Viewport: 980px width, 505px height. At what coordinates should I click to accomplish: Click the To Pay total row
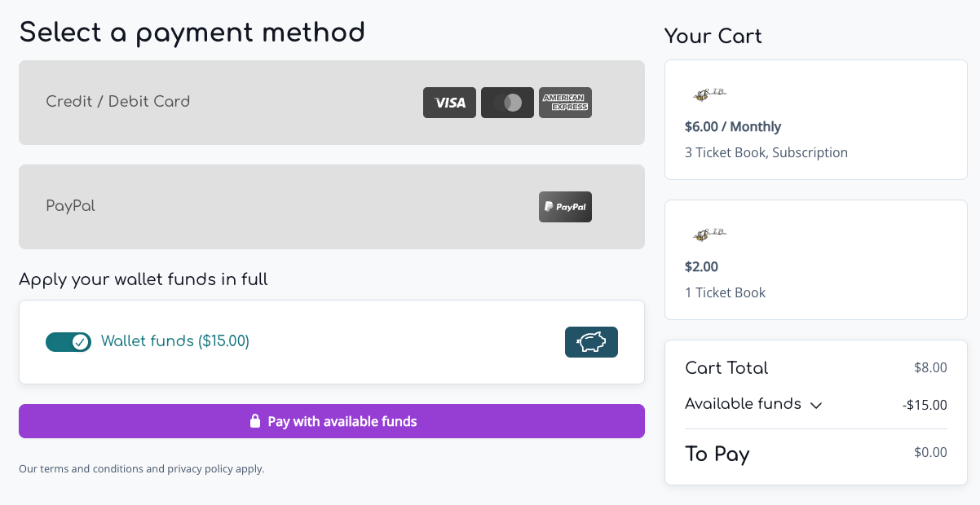(x=816, y=454)
